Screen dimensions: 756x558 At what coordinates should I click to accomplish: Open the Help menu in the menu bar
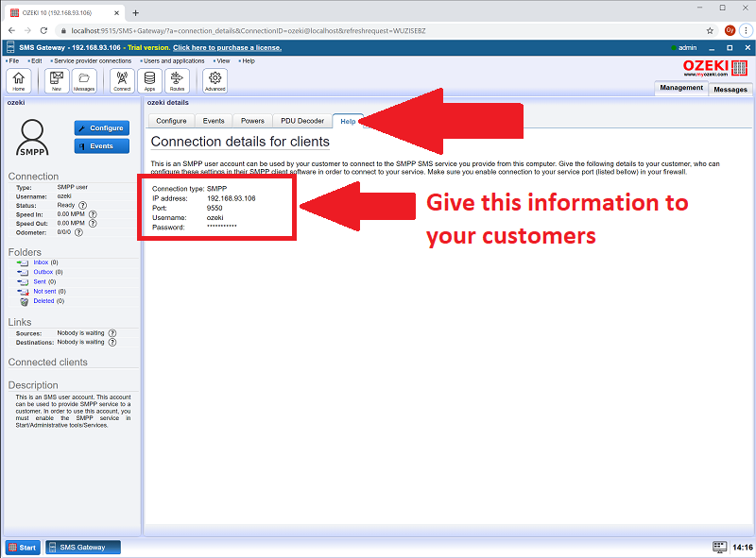click(249, 61)
